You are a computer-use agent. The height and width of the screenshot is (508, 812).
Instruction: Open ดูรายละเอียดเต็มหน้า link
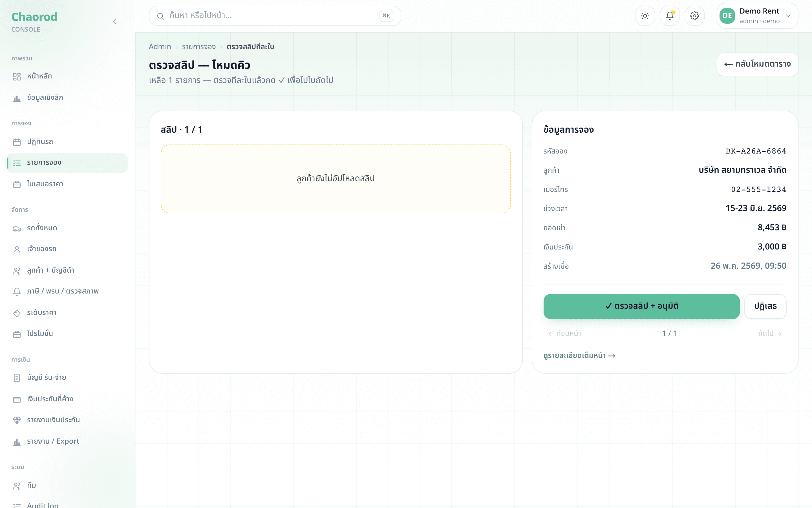click(x=579, y=356)
